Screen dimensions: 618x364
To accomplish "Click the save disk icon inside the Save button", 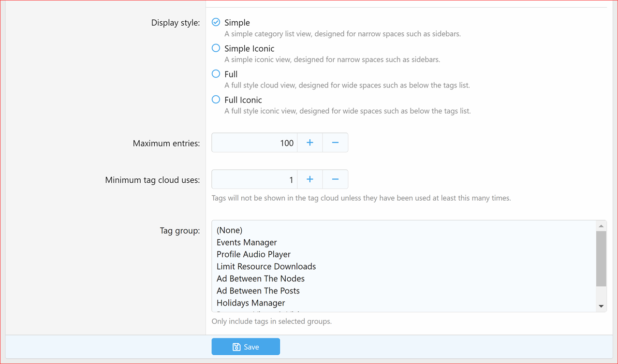I will click(236, 347).
